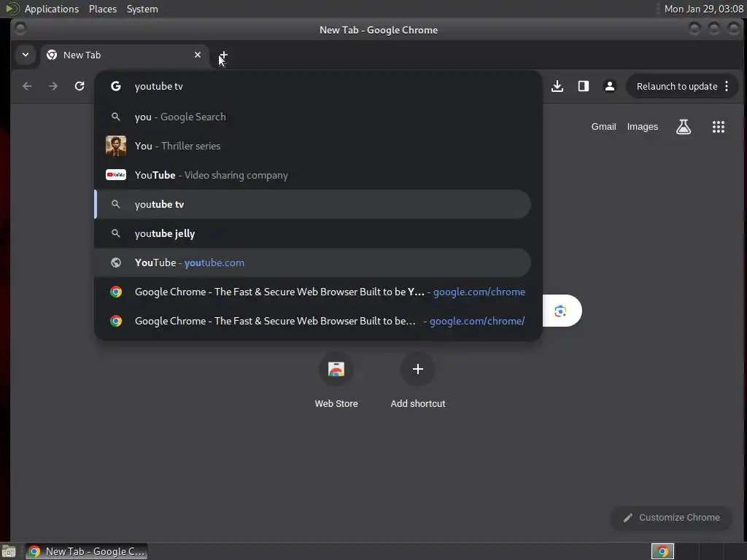
Task: Open the Google apps grid
Action: pyautogui.click(x=719, y=127)
